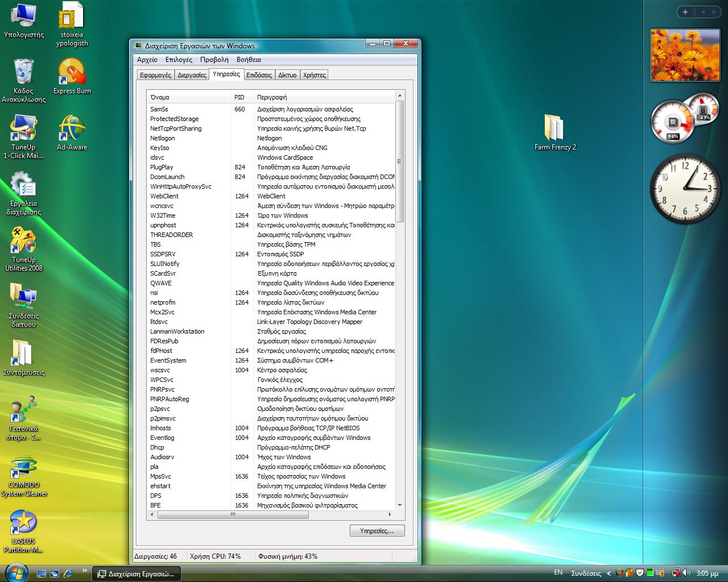Viewport: 728px width, 582px height.
Task: Select the WebClient service row
Action: [x=271, y=196]
